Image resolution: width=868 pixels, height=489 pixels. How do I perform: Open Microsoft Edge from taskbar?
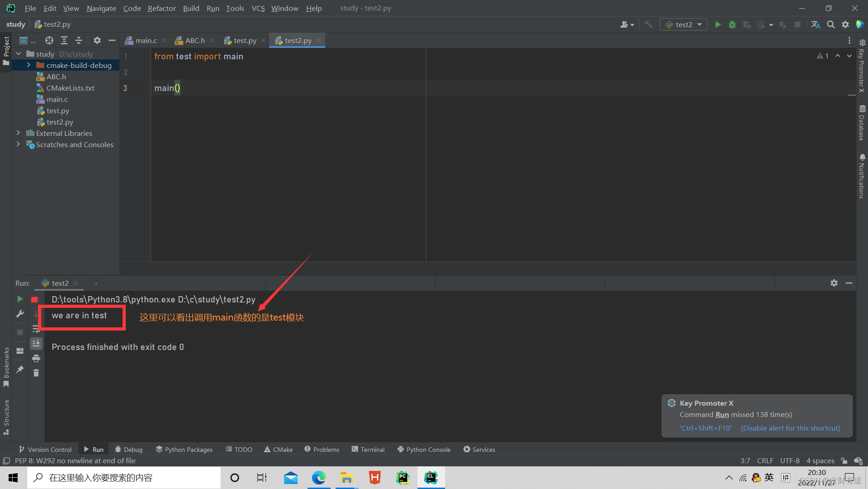(319, 478)
